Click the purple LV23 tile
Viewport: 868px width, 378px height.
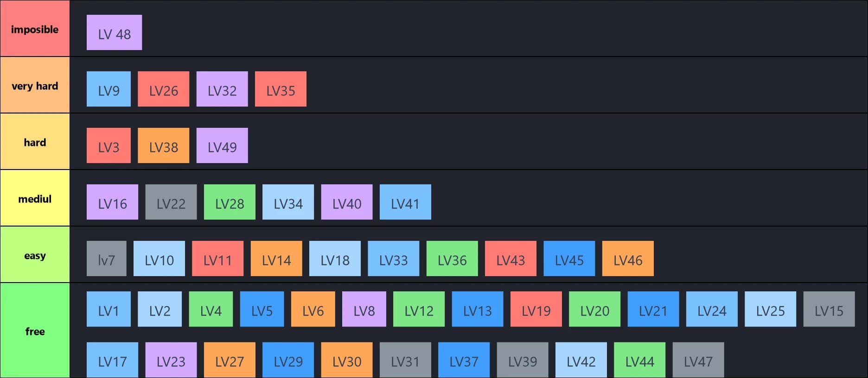tap(171, 360)
